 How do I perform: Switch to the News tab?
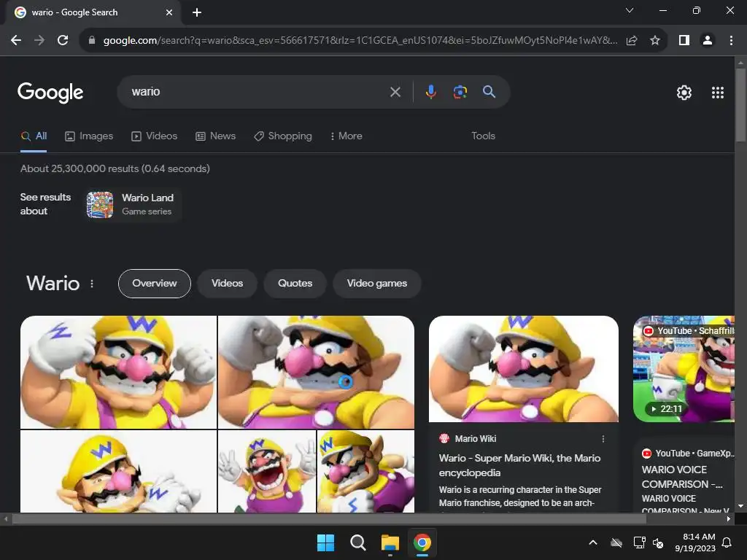point(216,136)
